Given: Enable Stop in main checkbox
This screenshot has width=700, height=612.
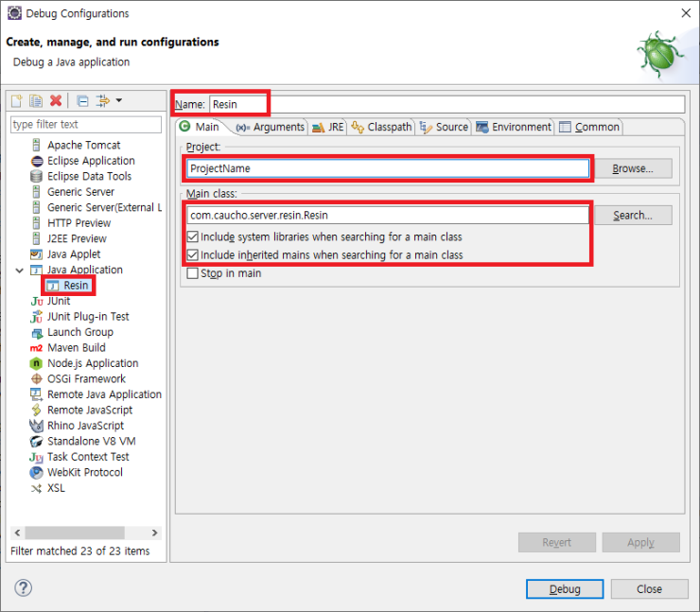Looking at the screenshot, I should pyautogui.click(x=193, y=273).
